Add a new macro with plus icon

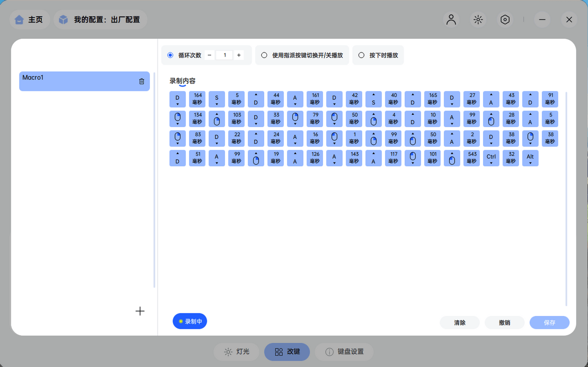[140, 311]
